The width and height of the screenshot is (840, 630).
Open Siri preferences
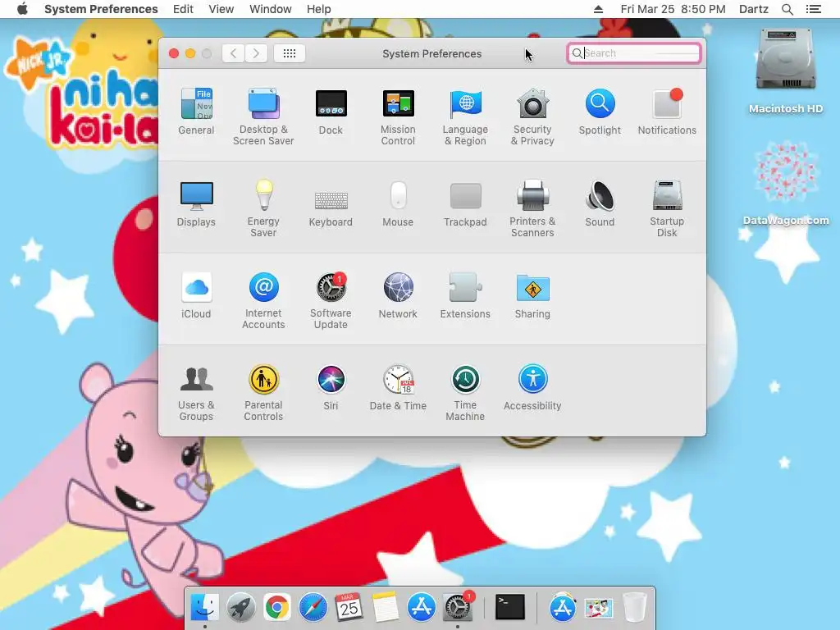click(x=331, y=387)
